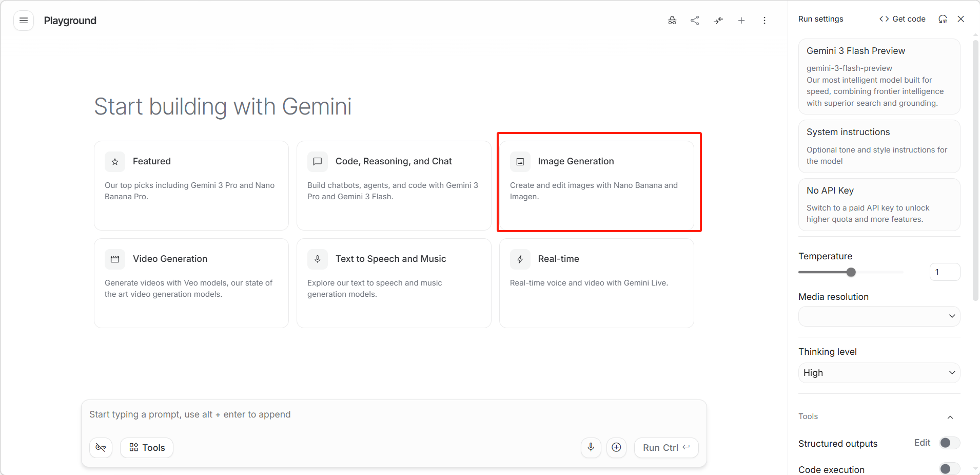Open the three-dot more options menu
980x475 pixels.
(765, 21)
